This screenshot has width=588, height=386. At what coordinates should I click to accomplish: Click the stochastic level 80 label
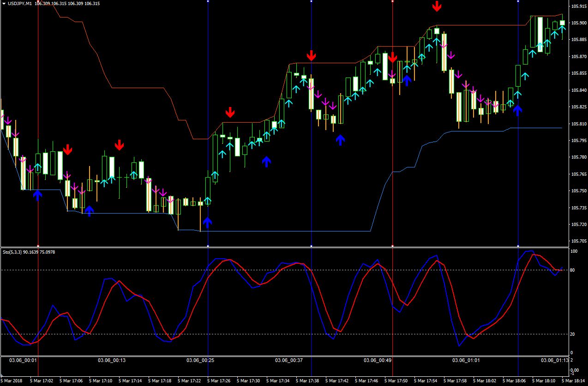(573, 270)
